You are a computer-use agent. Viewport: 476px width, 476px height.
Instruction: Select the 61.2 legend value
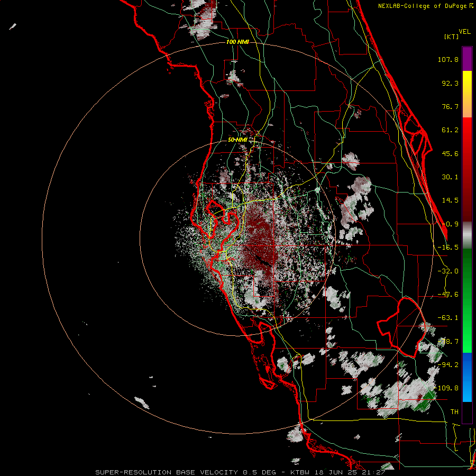tap(450, 130)
